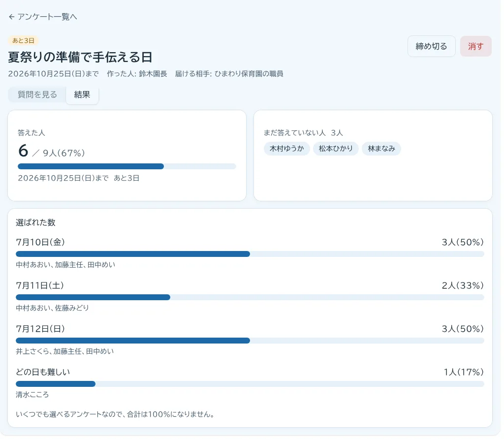The image size is (504, 439).
Task: Click the 6／9人(67%) count
Action: tap(51, 151)
